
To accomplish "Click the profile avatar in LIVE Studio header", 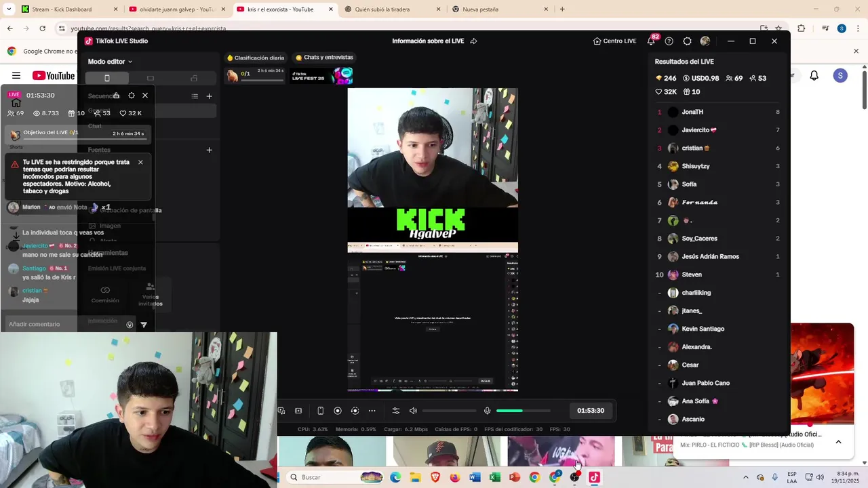I will coord(705,41).
